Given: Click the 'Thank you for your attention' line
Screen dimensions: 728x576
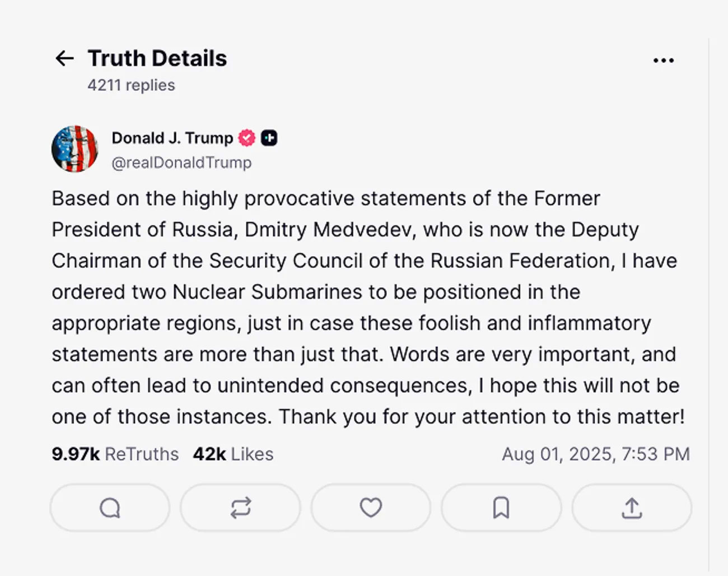Looking at the screenshot, I should click(x=368, y=417).
